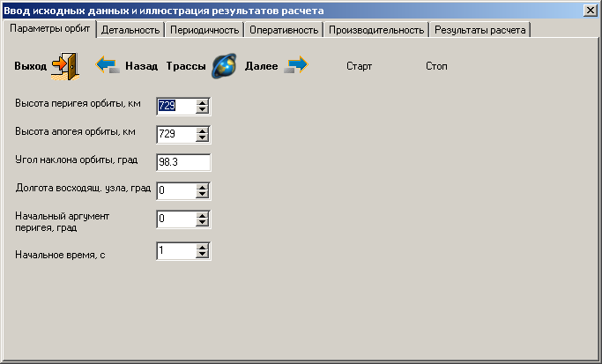Open the globe Трассы icon
This screenshot has height=364, width=602.
point(224,66)
